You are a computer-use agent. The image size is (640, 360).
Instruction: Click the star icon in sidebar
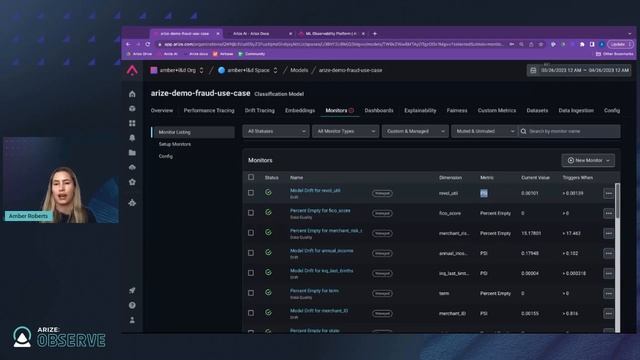coord(132,182)
